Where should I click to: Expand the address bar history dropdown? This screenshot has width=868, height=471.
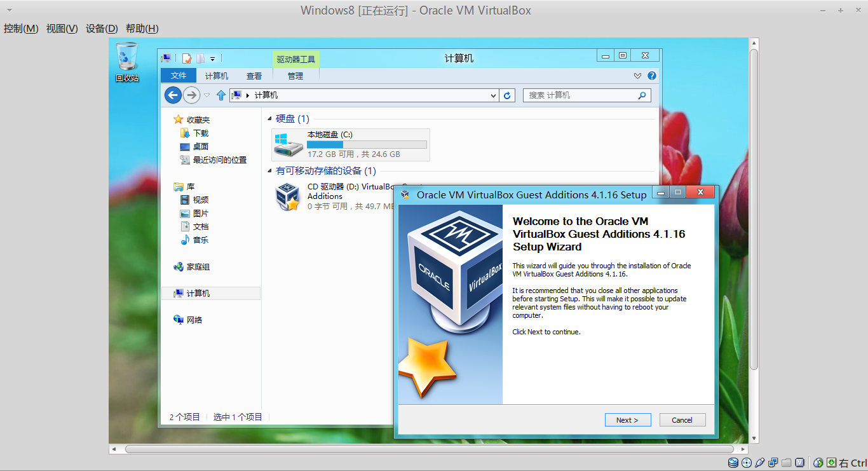click(x=494, y=95)
